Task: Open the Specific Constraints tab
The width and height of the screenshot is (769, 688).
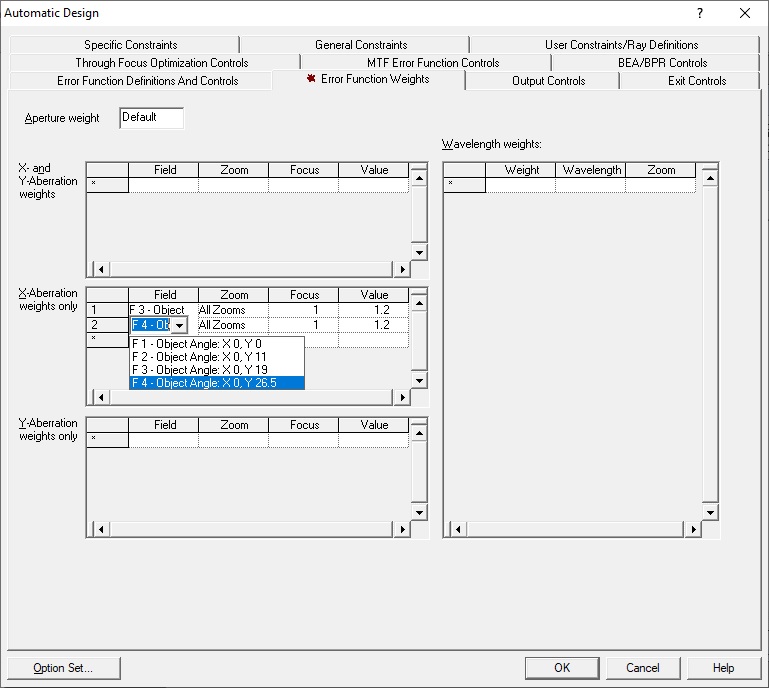Action: 131,45
